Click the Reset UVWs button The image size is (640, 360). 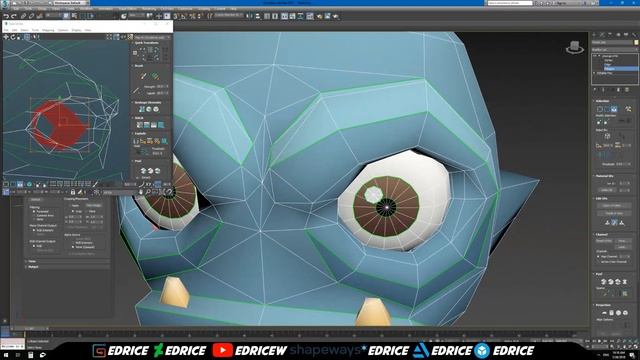click(x=605, y=241)
